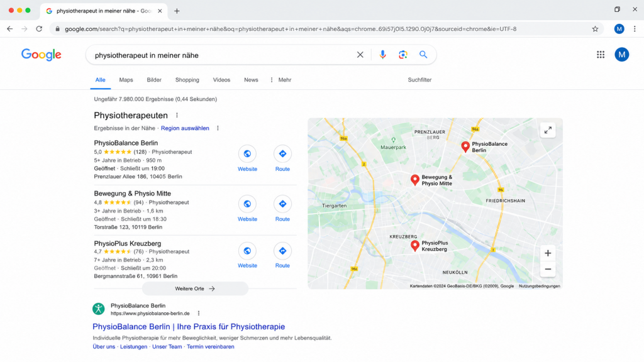Viewport: 644px width, 362px height.
Task: Go back using browser back arrow
Action: click(10, 29)
